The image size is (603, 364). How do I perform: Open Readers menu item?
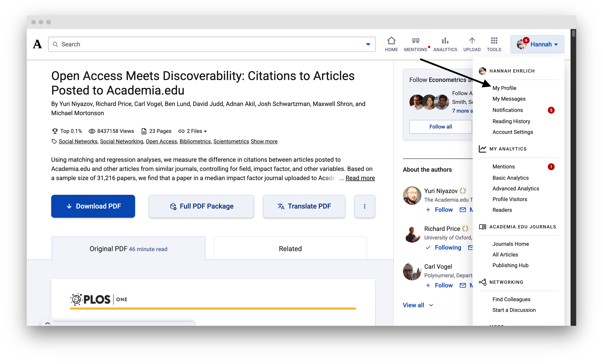(502, 210)
